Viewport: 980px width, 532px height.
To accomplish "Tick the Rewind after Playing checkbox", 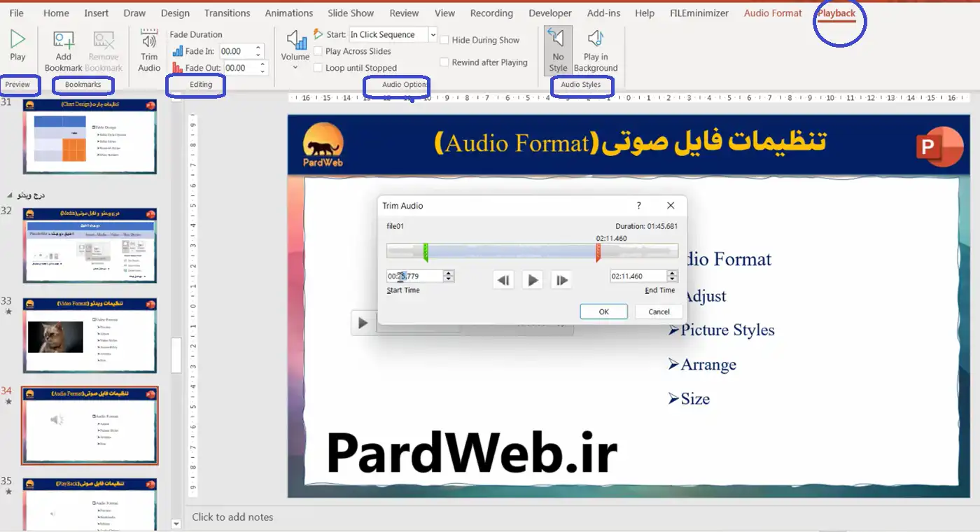I will [x=444, y=62].
